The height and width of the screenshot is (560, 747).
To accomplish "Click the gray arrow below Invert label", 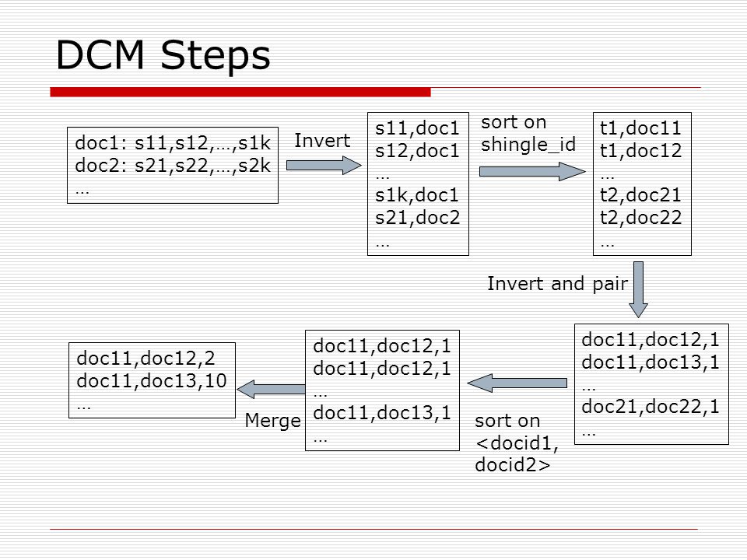I will click(x=324, y=165).
